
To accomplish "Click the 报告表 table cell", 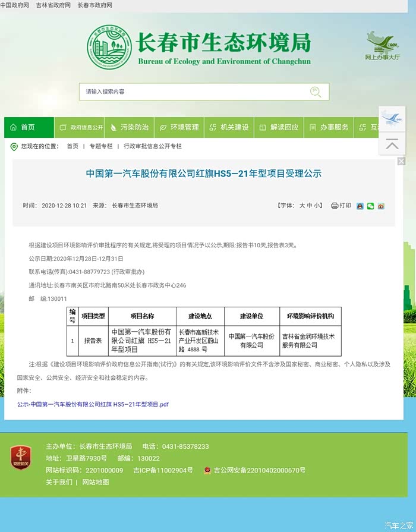I will (x=93, y=341).
